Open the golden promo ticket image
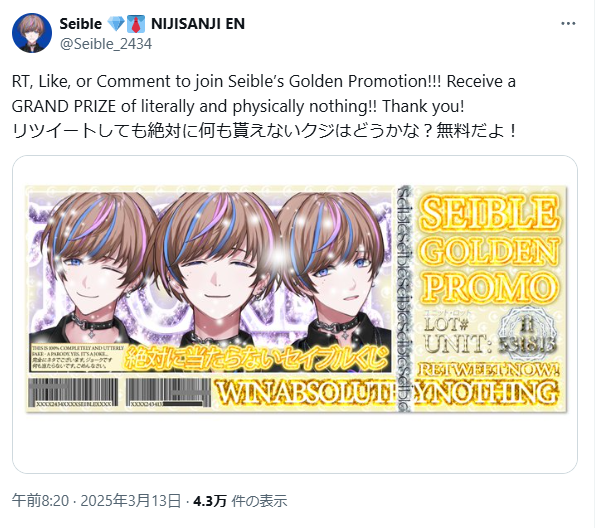The height and width of the screenshot is (528, 595). (296, 299)
